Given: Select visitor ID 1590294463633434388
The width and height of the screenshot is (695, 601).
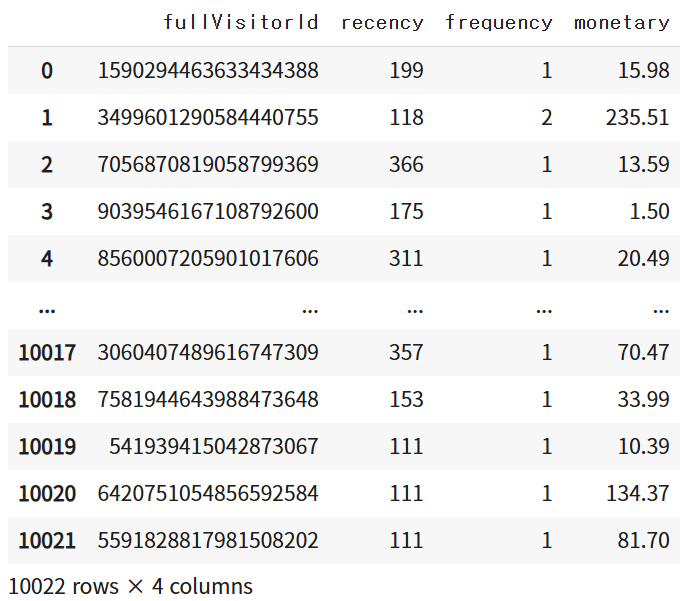Looking at the screenshot, I should [208, 70].
